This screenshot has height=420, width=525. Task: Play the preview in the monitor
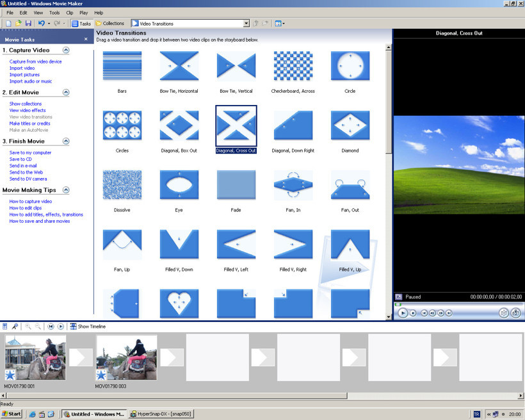pos(403,313)
